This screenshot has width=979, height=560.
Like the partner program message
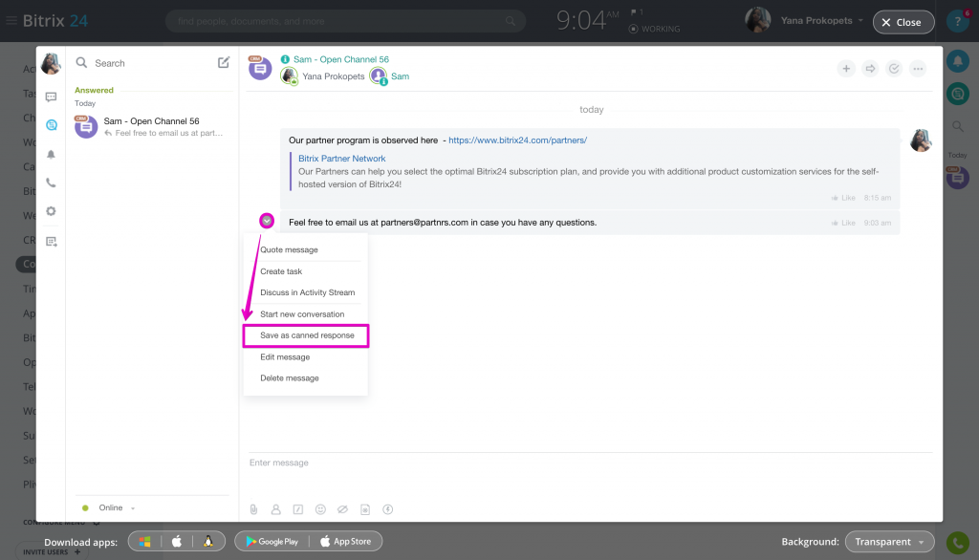click(x=843, y=198)
